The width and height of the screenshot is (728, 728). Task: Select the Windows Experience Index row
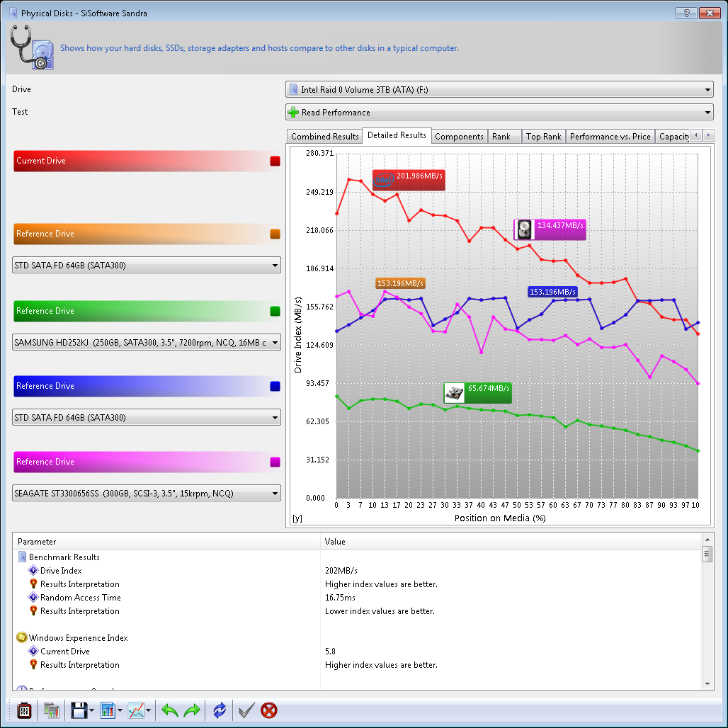[x=358, y=638]
